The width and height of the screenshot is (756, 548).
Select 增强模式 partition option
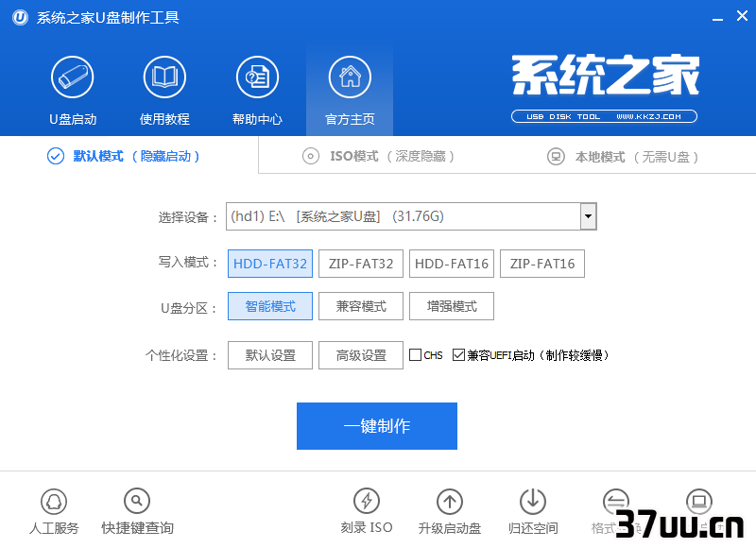pos(452,306)
